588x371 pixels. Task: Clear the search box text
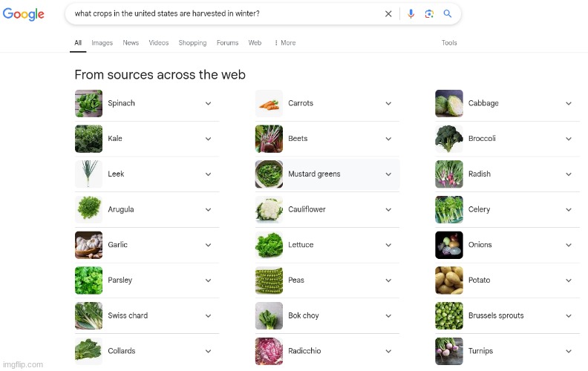(x=388, y=14)
